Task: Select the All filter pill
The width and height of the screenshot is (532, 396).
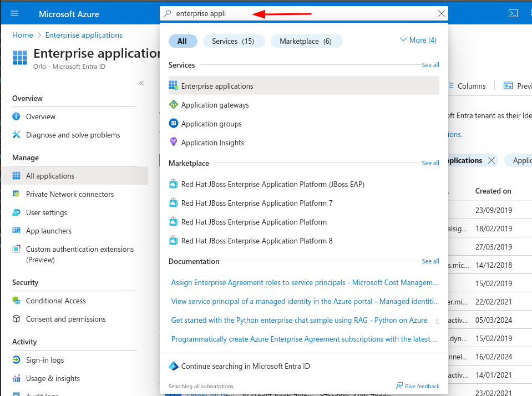Action: pos(182,41)
